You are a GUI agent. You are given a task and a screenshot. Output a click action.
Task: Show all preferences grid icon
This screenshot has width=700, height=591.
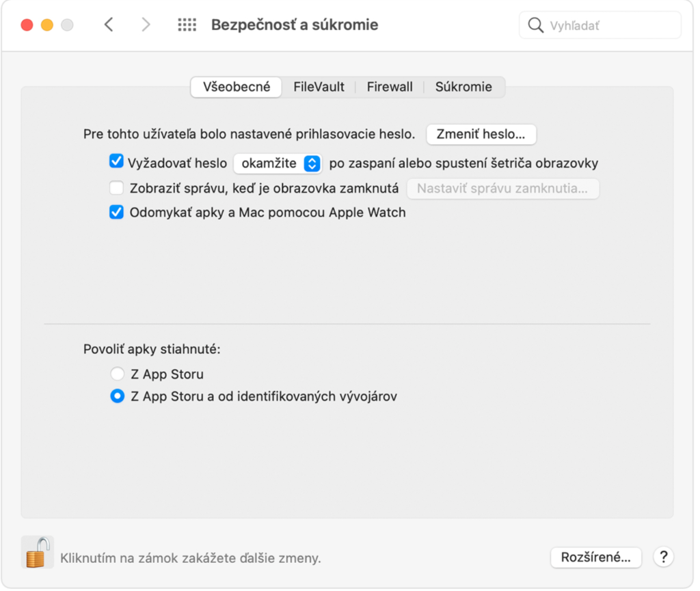(x=189, y=25)
